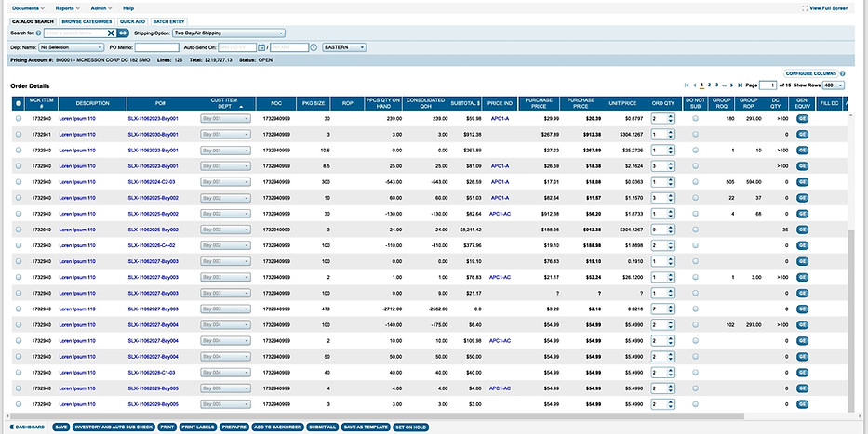
Task: Switch to the Browse Categories tab
Action: [x=87, y=21]
